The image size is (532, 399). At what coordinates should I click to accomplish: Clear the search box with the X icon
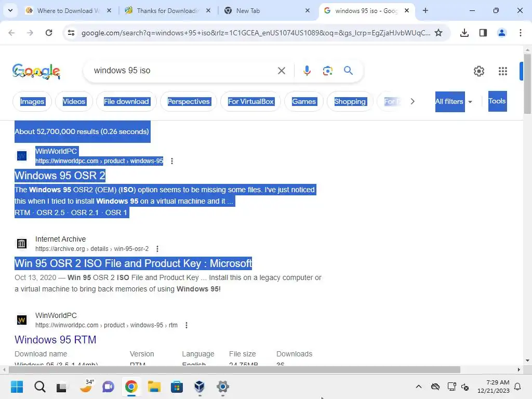click(x=281, y=71)
